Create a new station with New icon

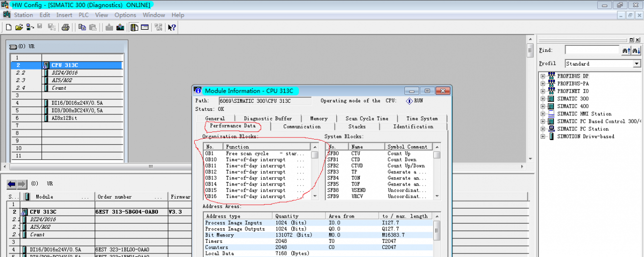(x=8, y=27)
